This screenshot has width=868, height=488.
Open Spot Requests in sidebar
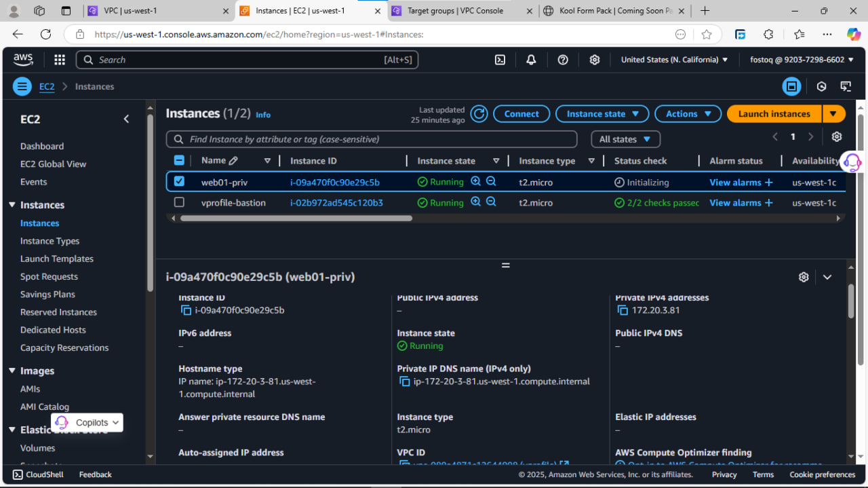(49, 276)
